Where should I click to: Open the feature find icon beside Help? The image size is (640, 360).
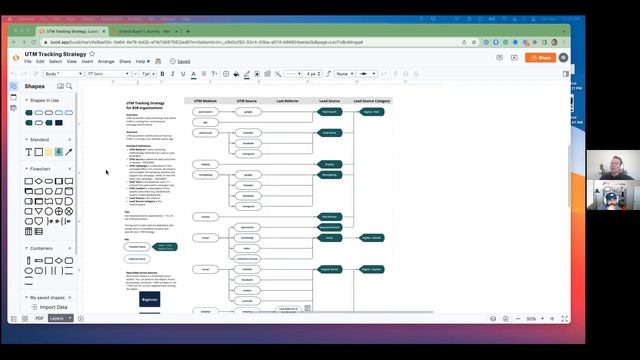coord(158,61)
